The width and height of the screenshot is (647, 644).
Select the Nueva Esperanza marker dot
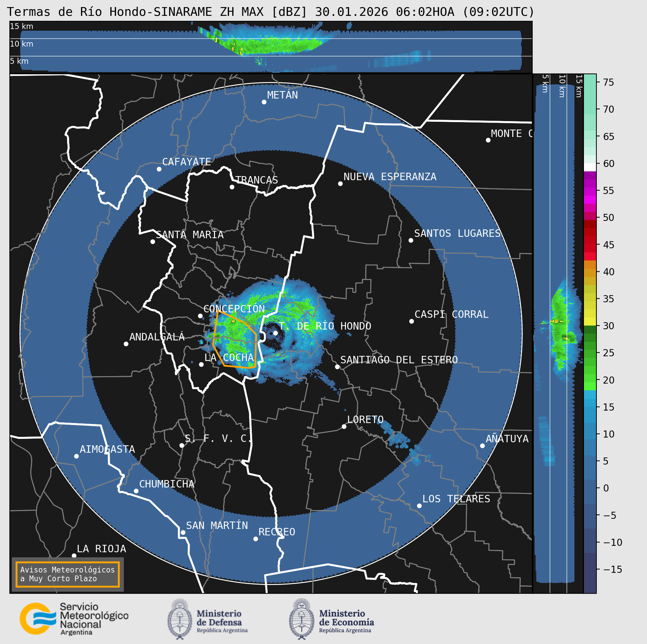coord(340,184)
